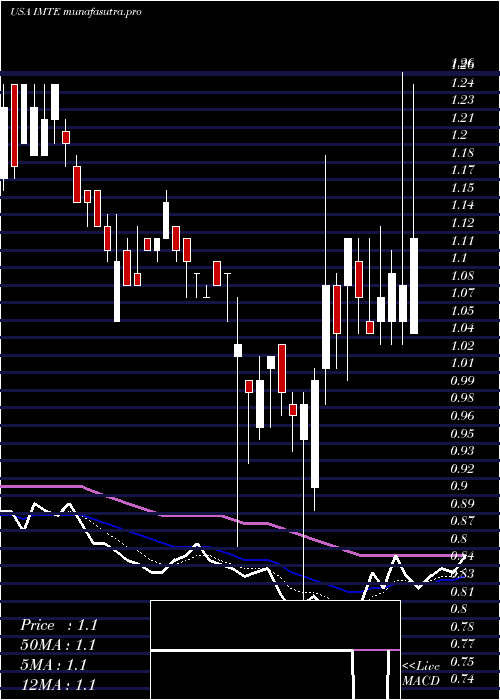Click the 1.1 price axis label

tap(459, 258)
